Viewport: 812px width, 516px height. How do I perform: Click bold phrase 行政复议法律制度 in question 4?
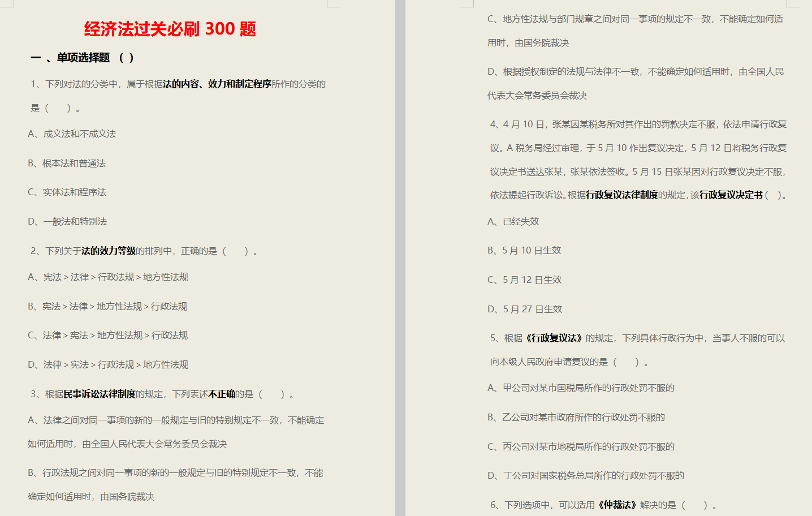pyautogui.click(x=622, y=195)
